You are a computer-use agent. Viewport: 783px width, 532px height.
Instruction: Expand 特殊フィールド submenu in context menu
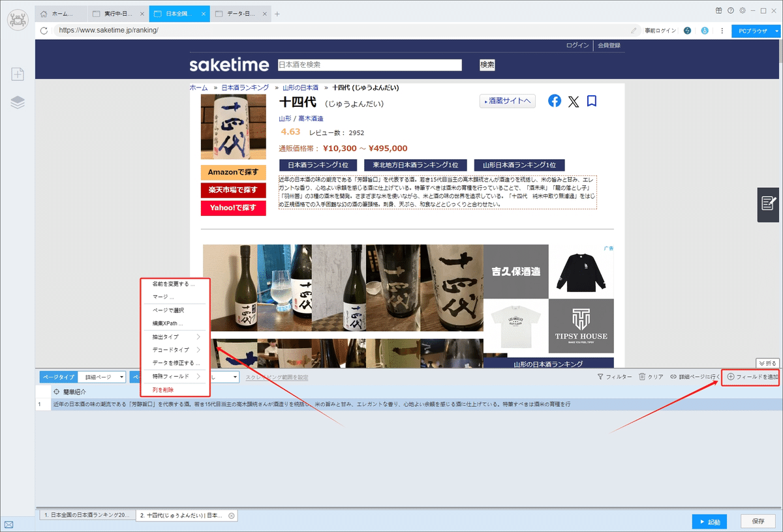[x=198, y=376]
